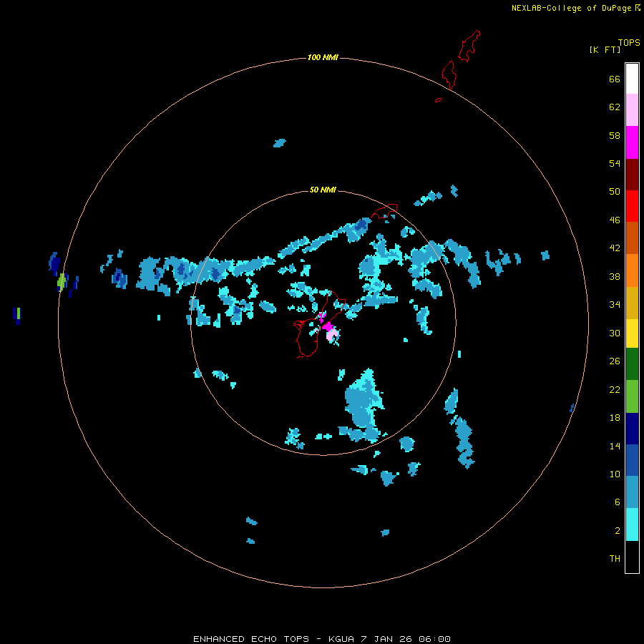This screenshot has width=644, height=644.
Task: Click the 54 legend value label
Action: point(615,163)
